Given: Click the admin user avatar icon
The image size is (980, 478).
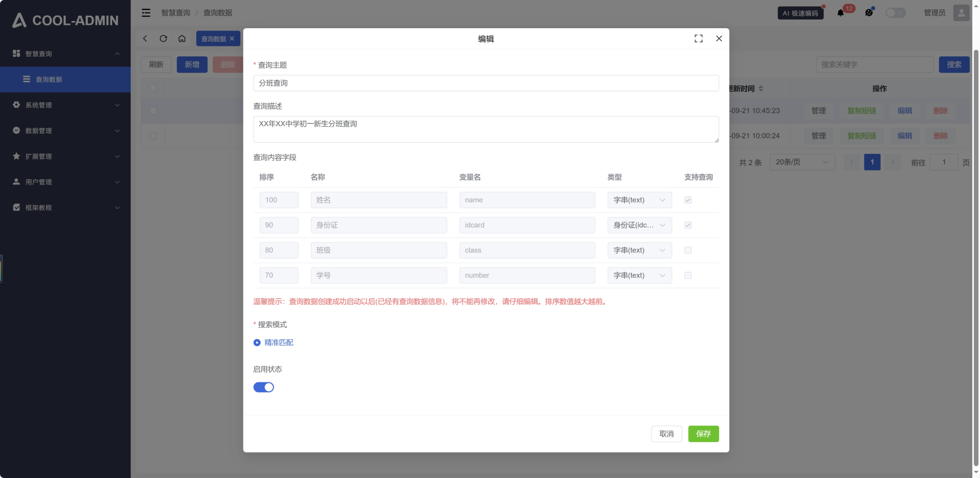Looking at the screenshot, I should [x=961, y=13].
